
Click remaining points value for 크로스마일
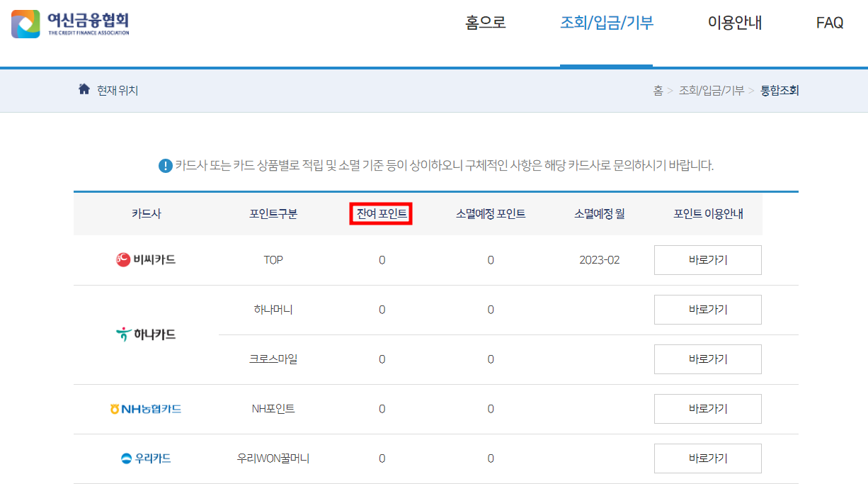[382, 359]
